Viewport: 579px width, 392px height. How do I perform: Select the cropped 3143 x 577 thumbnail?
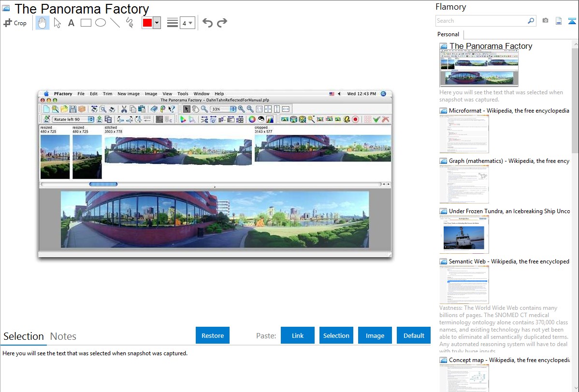[323, 148]
